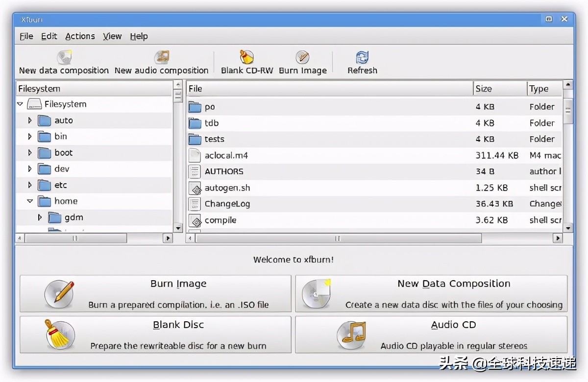Collapse the Filesystem root tree node

pyautogui.click(x=20, y=104)
